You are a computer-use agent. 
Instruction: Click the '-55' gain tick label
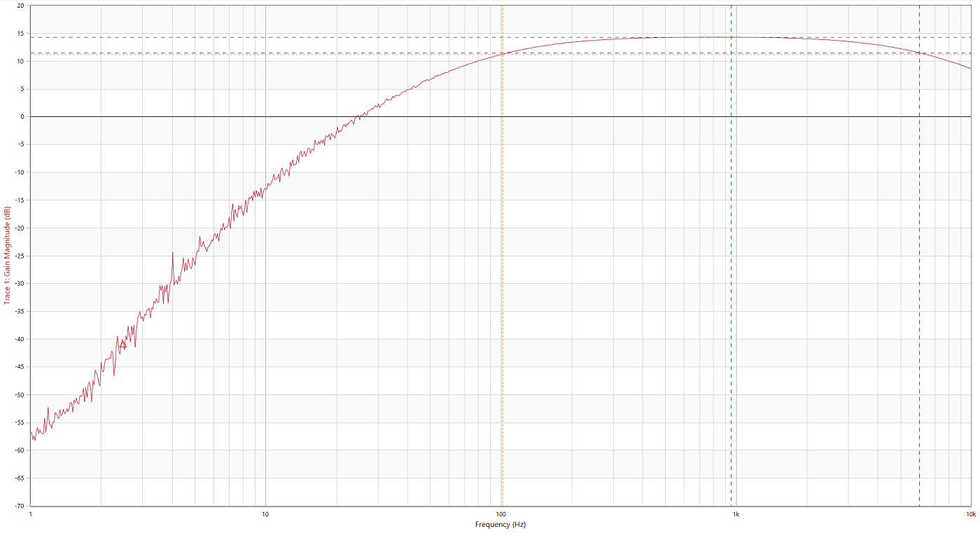[19, 422]
